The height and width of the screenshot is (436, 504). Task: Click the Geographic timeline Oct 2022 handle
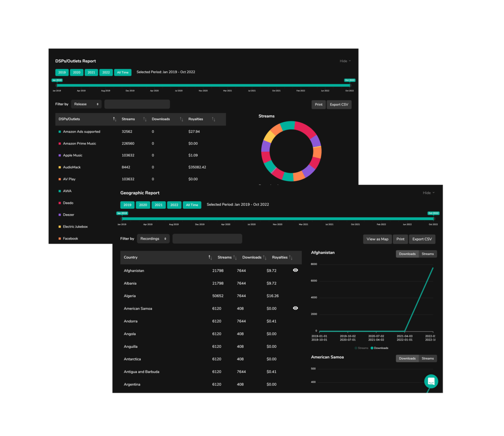tap(433, 218)
